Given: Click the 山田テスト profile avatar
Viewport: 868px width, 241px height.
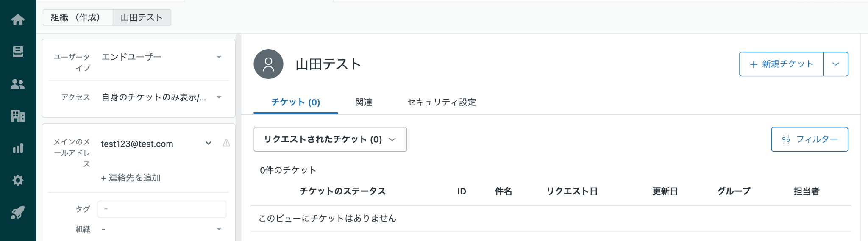Looking at the screenshot, I should point(268,64).
